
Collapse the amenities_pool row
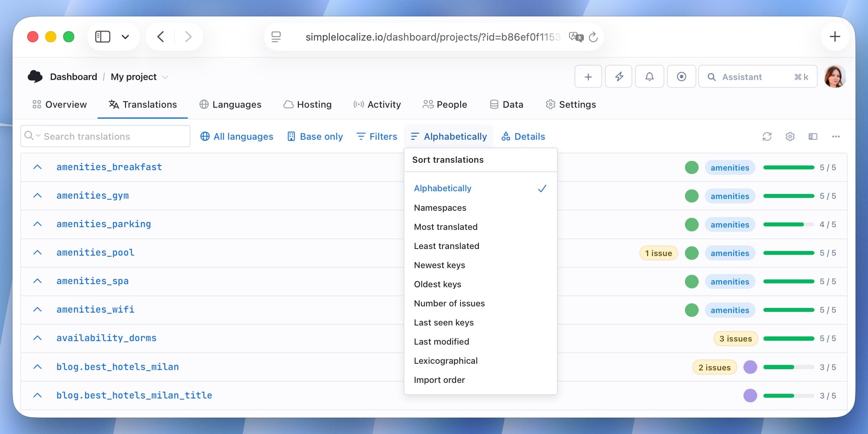(37, 253)
